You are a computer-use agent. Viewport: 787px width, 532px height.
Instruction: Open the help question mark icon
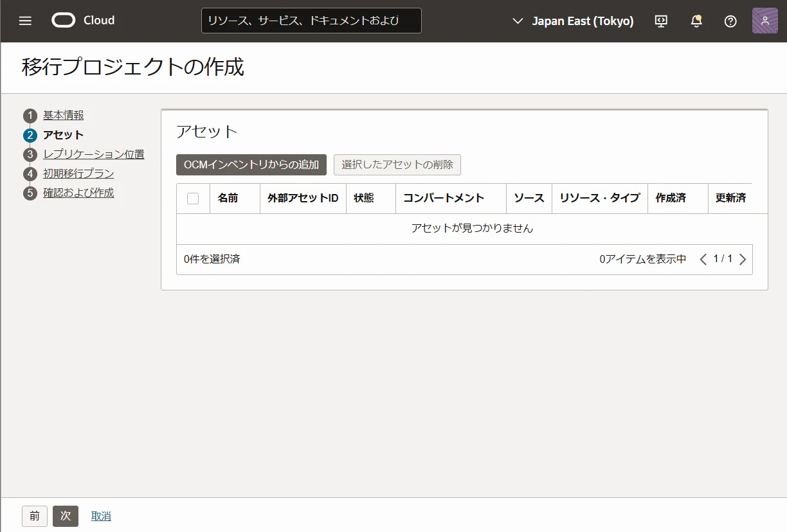(730, 21)
